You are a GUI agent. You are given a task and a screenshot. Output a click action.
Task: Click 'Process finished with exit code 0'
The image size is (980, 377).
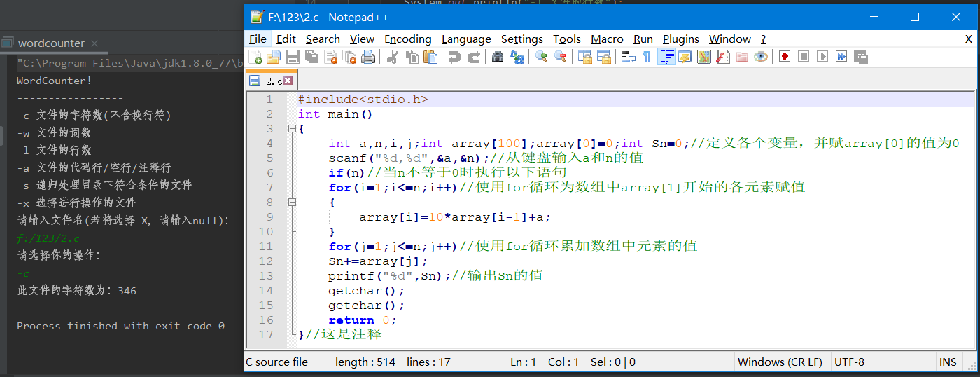[121, 326]
